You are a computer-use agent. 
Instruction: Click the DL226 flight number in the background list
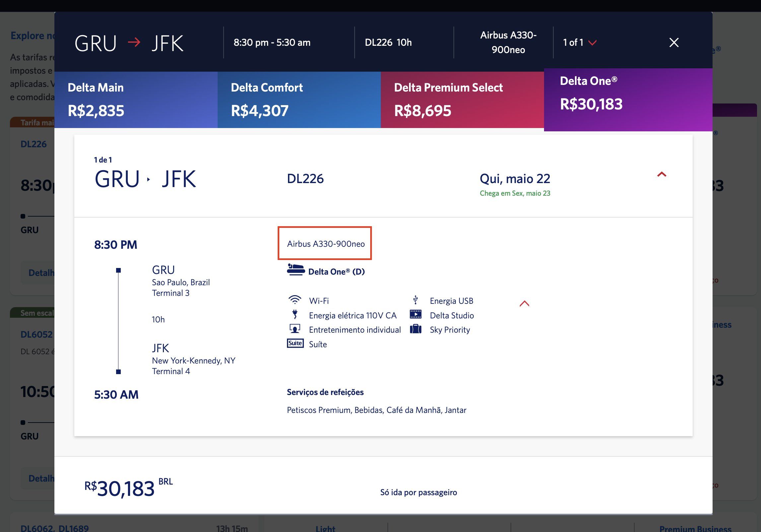tap(34, 144)
